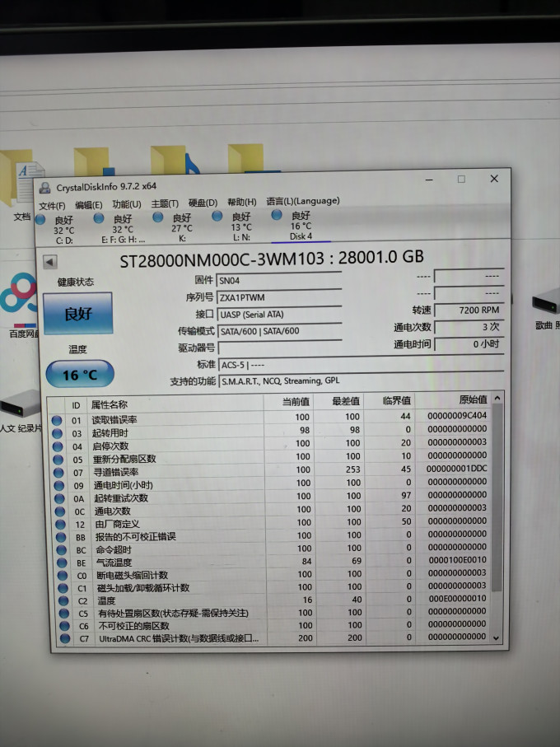Image resolution: width=560 pixels, height=747 pixels.
Task: Click the blue status dot for 读取错误率
Action: coord(57,421)
